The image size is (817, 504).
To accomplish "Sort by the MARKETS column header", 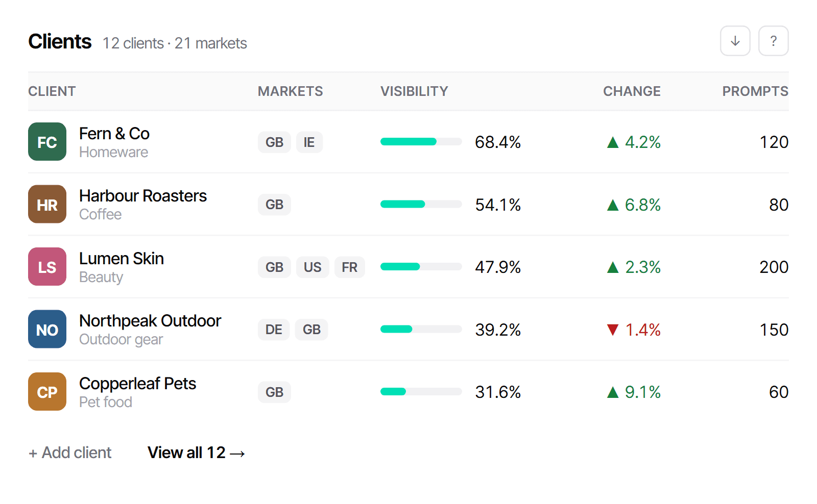I will point(290,91).
